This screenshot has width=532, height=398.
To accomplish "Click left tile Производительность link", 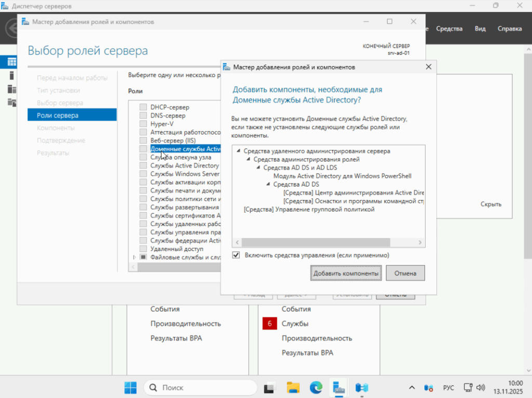I will pos(185,324).
